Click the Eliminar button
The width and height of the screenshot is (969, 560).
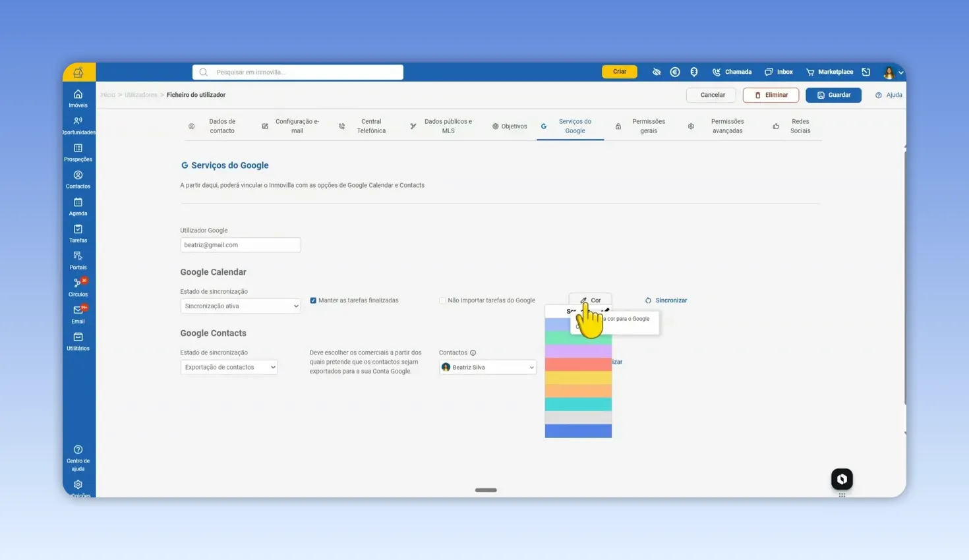[x=771, y=95]
